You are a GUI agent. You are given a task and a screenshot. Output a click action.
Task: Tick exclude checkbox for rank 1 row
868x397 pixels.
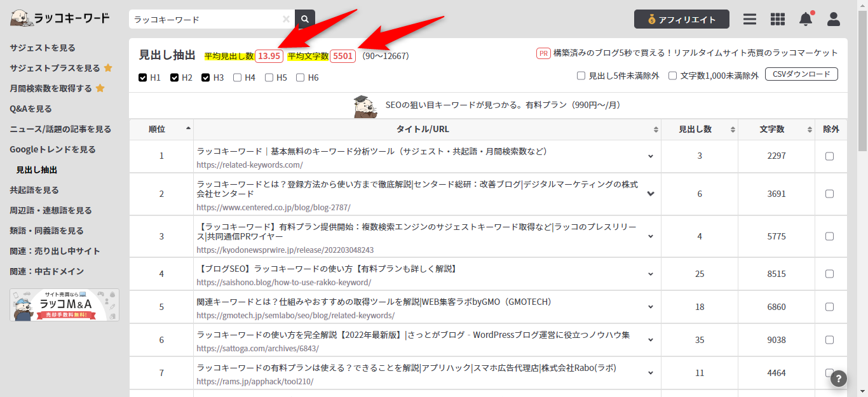(829, 156)
